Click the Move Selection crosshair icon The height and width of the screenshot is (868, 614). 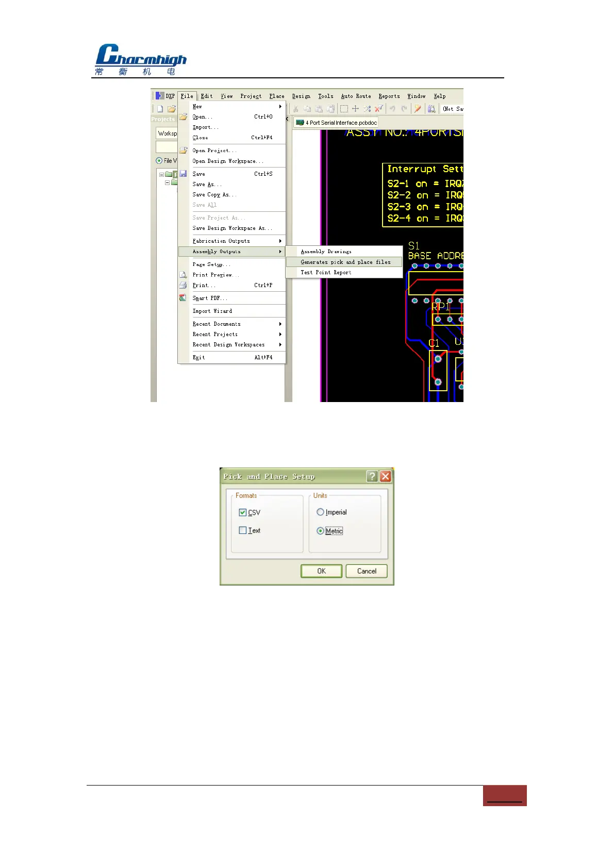355,109
